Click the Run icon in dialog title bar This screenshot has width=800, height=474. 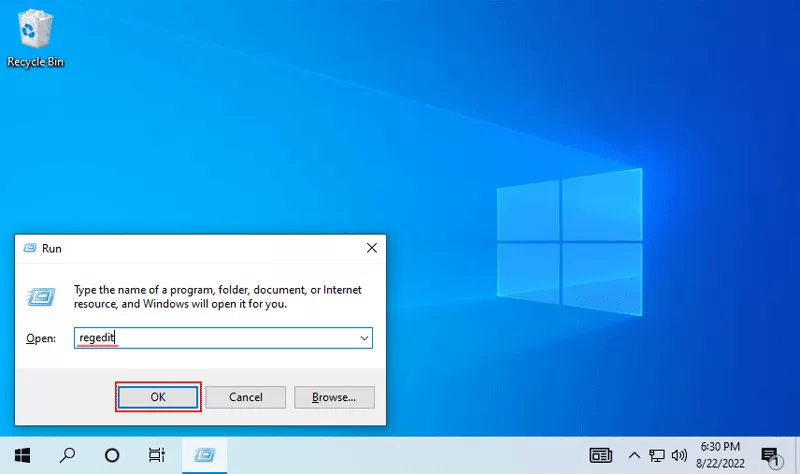(x=30, y=248)
